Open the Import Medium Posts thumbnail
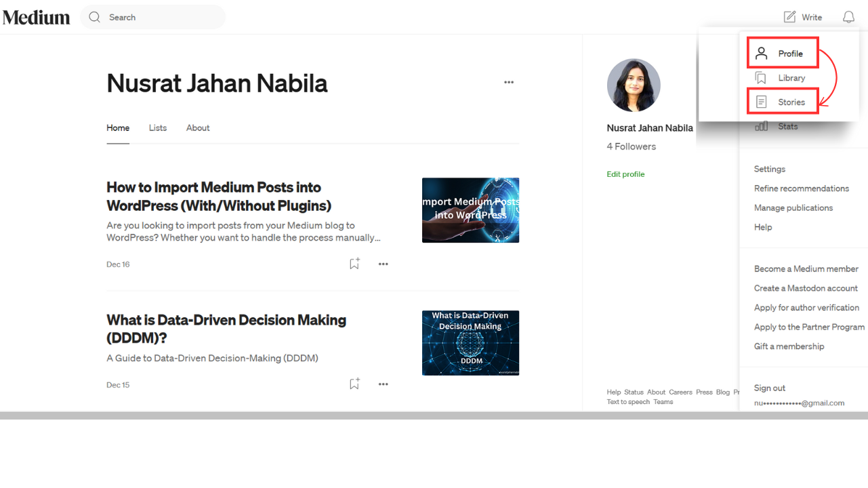 (470, 210)
